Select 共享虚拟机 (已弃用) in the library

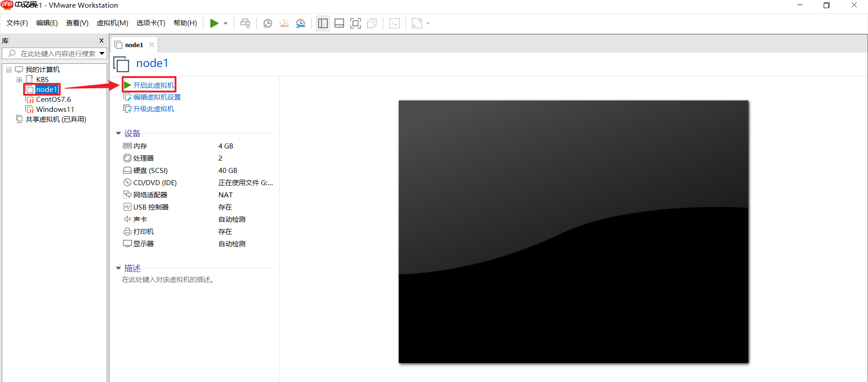pyautogui.click(x=56, y=119)
